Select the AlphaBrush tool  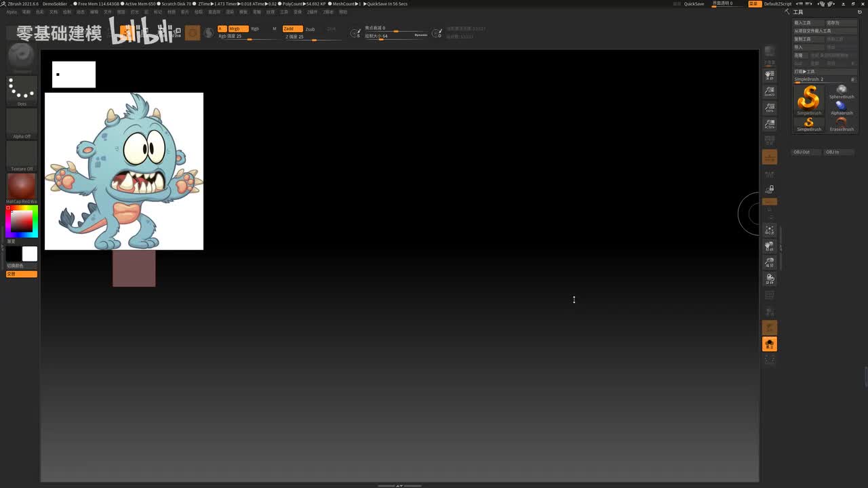[842, 108]
